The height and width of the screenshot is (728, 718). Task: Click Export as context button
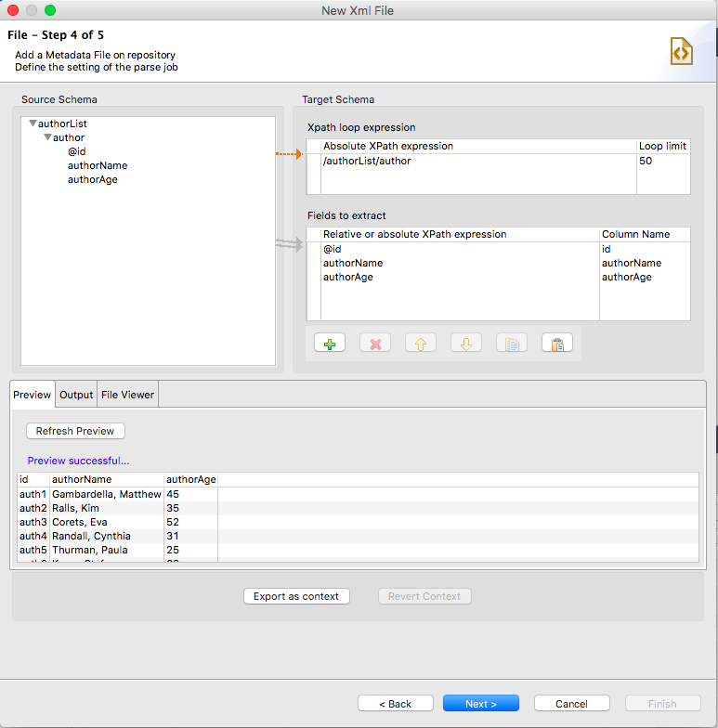(x=296, y=596)
